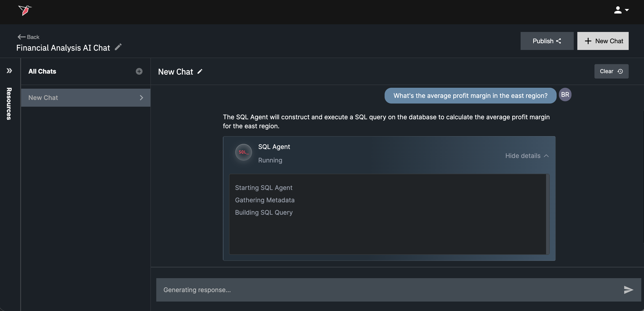Collapse SQL Agent with Hide details
This screenshot has height=311, width=644.
point(527,156)
